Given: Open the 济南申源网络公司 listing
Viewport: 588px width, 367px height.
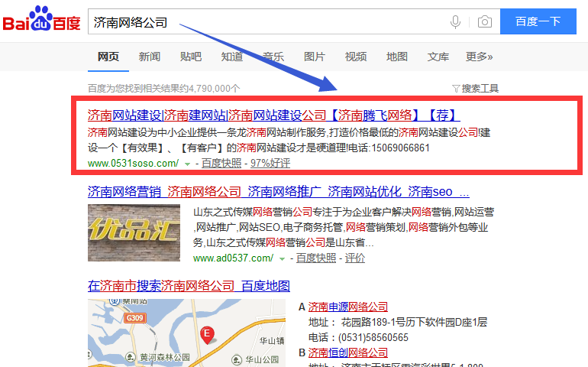Looking at the screenshot, I should [x=347, y=307].
